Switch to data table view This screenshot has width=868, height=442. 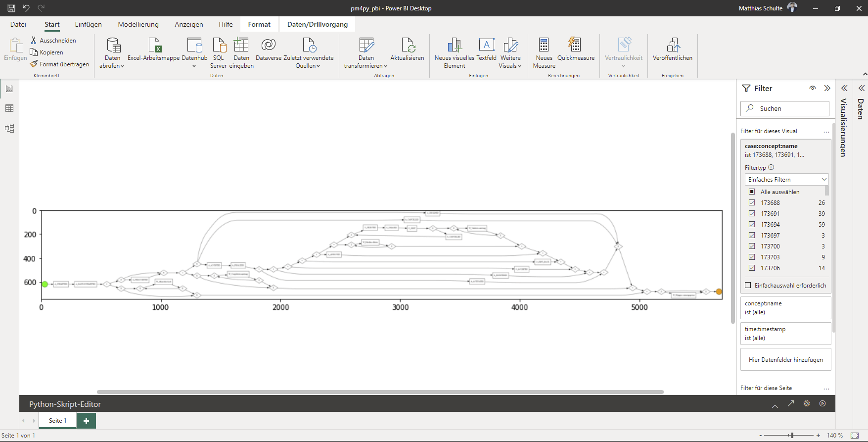tap(9, 108)
